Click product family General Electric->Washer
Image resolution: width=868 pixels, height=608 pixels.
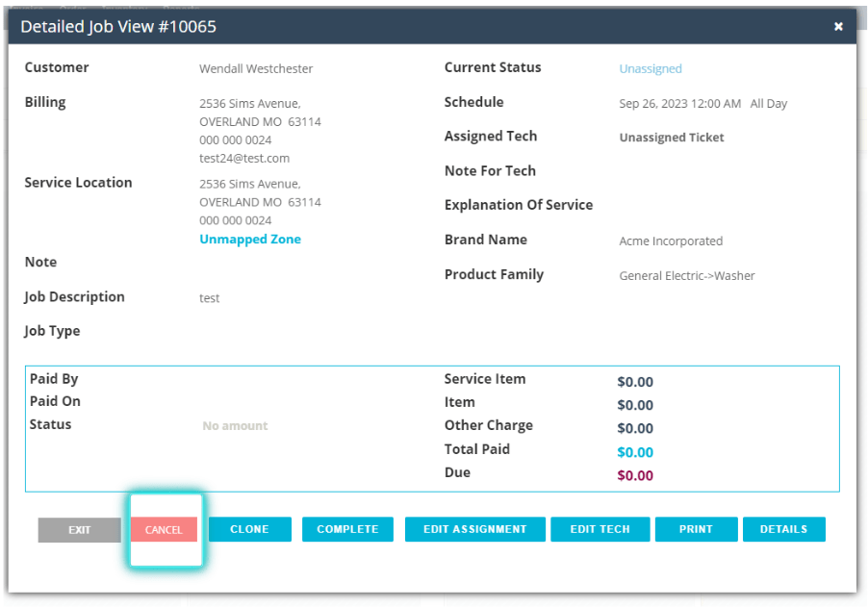click(687, 275)
